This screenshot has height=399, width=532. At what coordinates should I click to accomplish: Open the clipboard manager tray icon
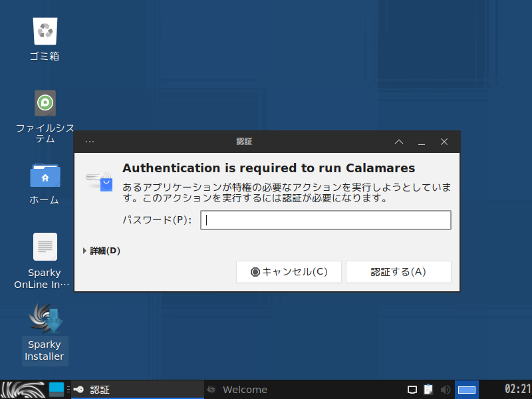pos(428,390)
